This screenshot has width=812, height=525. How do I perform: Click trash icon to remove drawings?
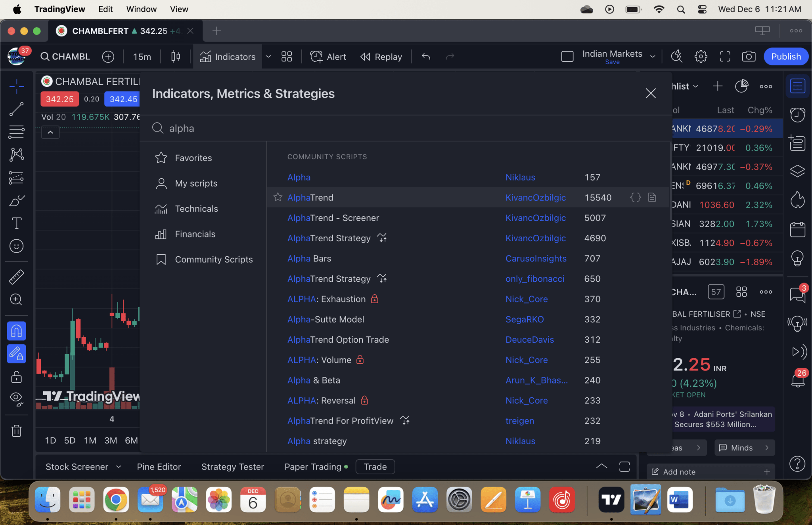coord(16,431)
